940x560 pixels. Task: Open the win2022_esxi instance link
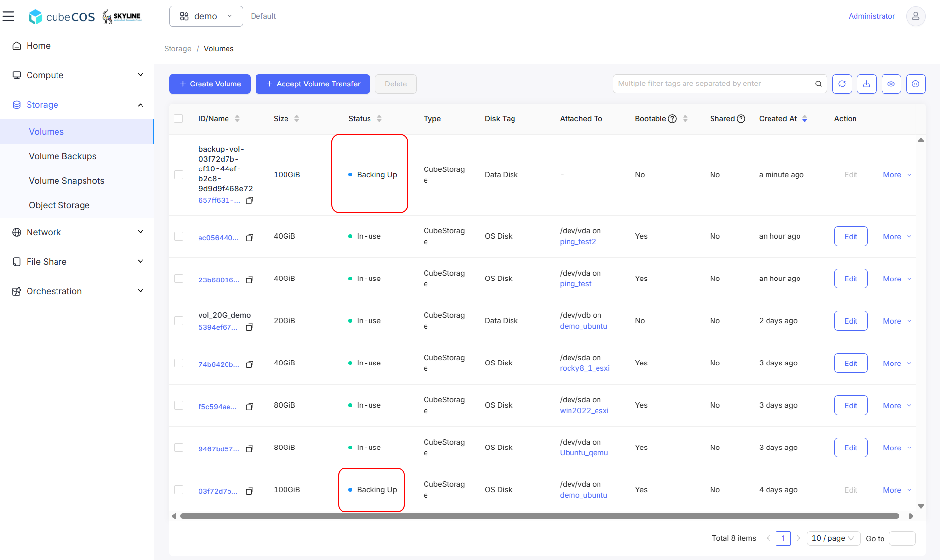584,411
